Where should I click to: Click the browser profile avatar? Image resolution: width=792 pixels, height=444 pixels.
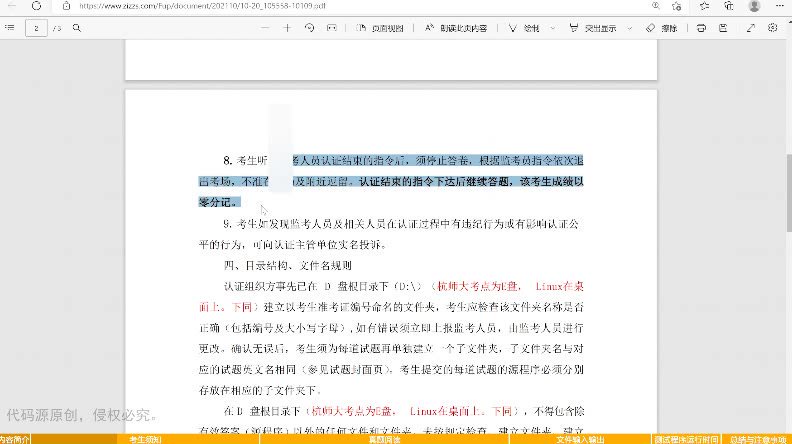(x=754, y=6)
